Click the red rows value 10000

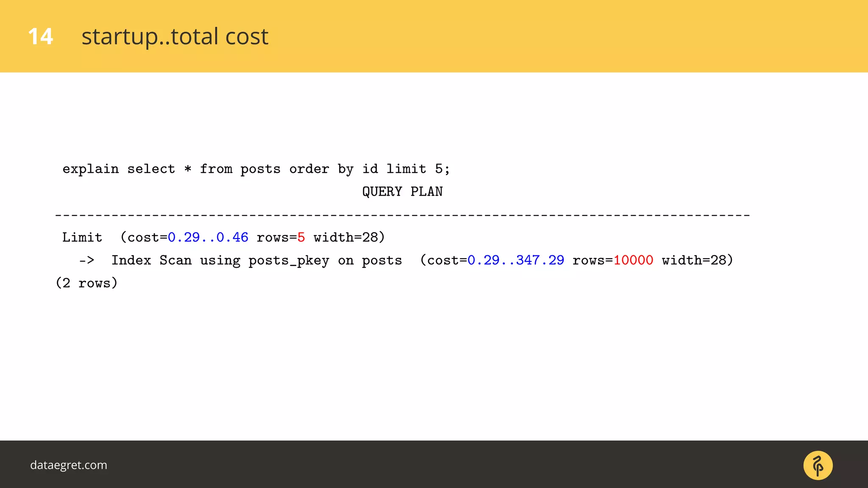click(633, 260)
